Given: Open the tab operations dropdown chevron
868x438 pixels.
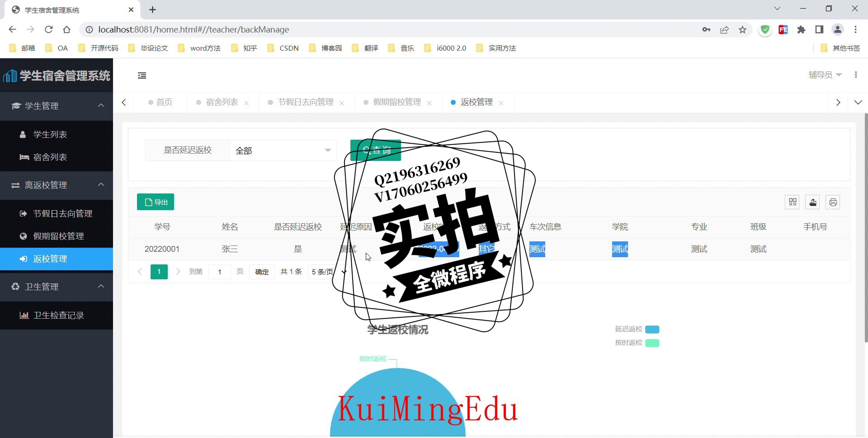Looking at the screenshot, I should 858,103.
